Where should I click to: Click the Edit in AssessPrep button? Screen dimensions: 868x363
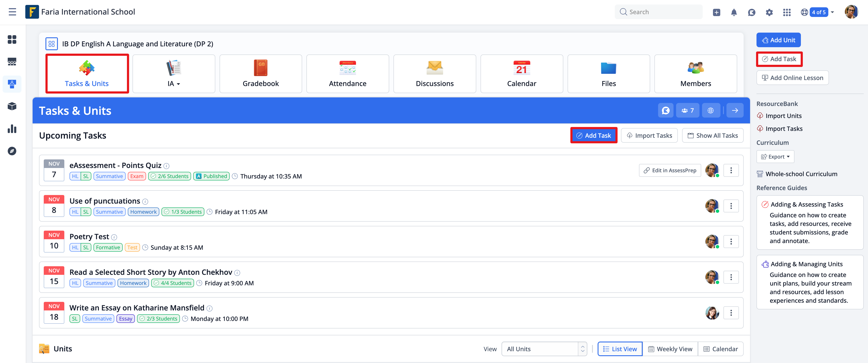669,170
